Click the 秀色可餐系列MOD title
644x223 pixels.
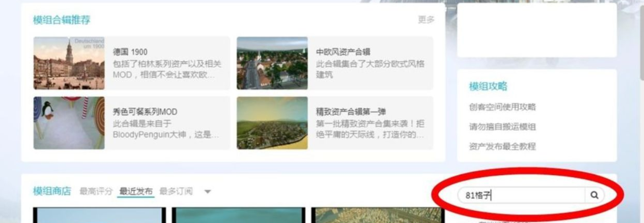coord(145,112)
